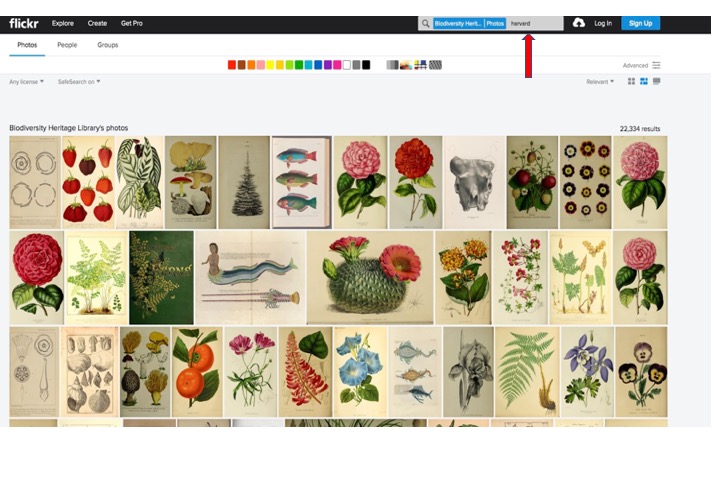Select the black color swatch
Image resolution: width=720 pixels, height=480 pixels.
(366, 65)
